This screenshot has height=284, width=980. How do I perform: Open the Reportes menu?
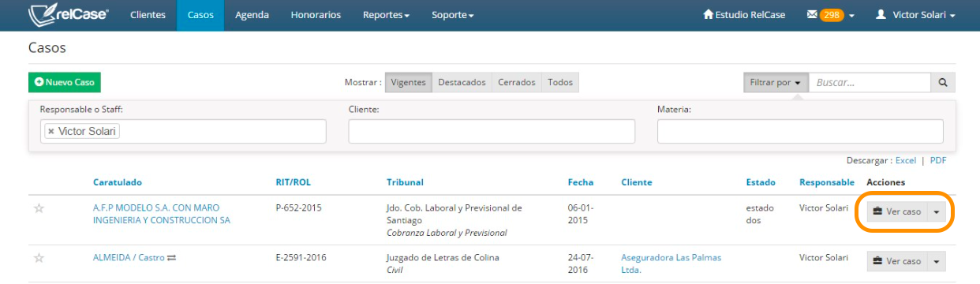[386, 15]
